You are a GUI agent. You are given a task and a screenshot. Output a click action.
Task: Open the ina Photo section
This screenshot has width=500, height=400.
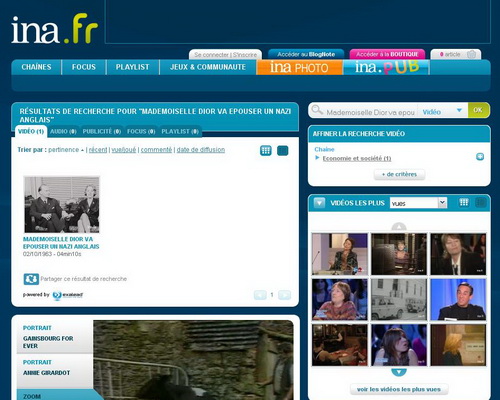(x=299, y=67)
